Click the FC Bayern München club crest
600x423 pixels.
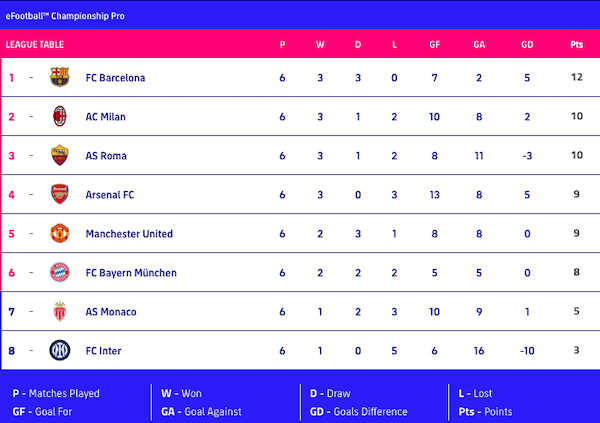click(x=59, y=273)
